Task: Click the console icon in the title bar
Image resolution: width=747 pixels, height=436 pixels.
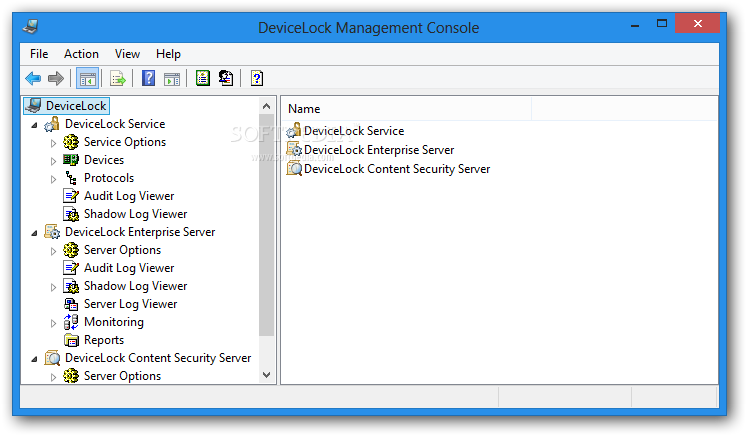Action: (x=31, y=26)
